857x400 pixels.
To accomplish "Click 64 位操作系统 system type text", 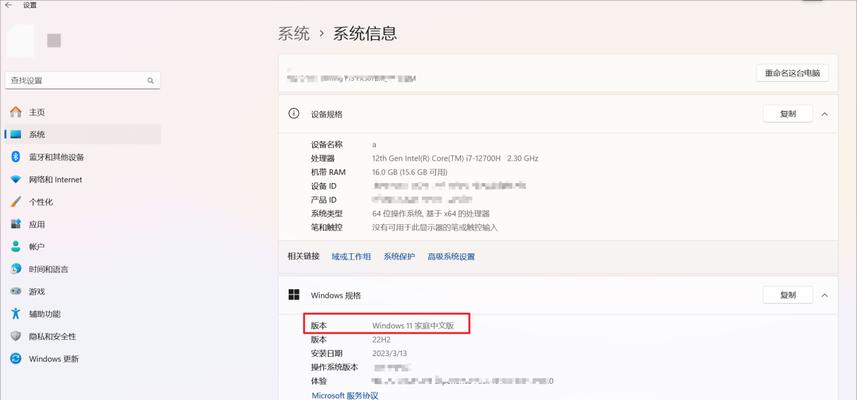I will coord(431,213).
